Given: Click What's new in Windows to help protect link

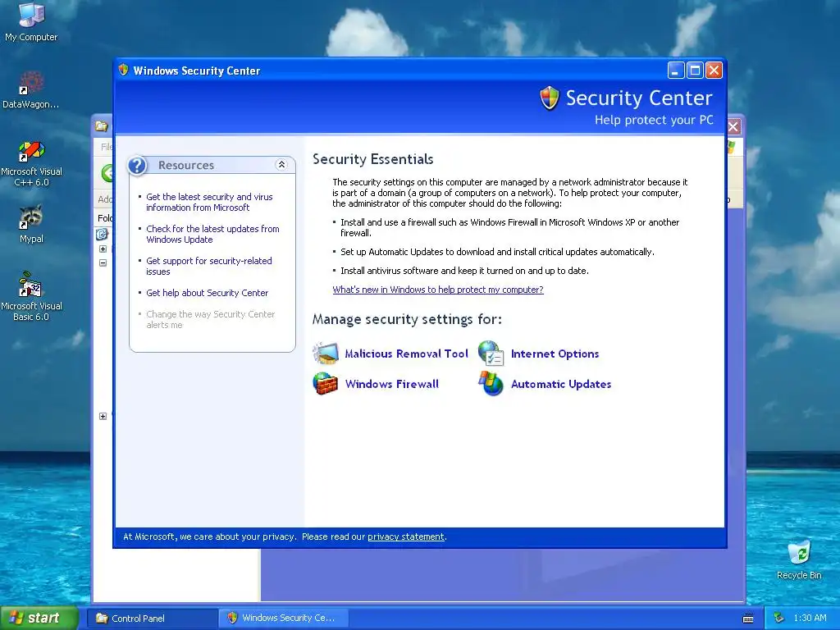Looking at the screenshot, I should click(438, 290).
